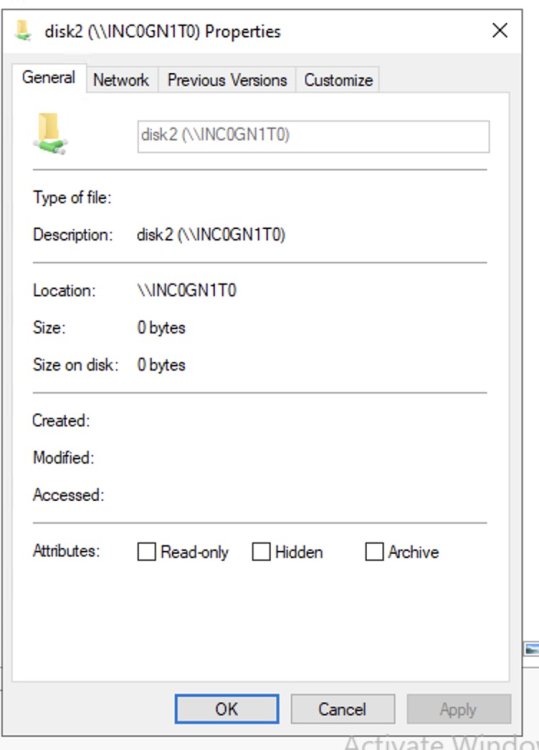Click the Accessed label
Viewport: 539px width, 750px height.
[x=68, y=495]
